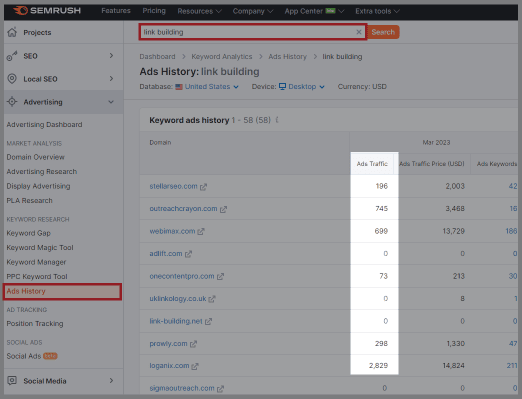
Task: Open outreachcrayon.com external link icon
Action: click(223, 209)
